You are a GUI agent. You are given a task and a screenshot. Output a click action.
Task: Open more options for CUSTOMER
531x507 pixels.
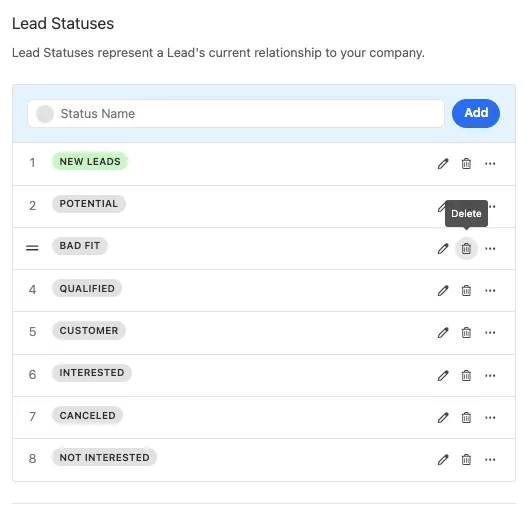490,333
